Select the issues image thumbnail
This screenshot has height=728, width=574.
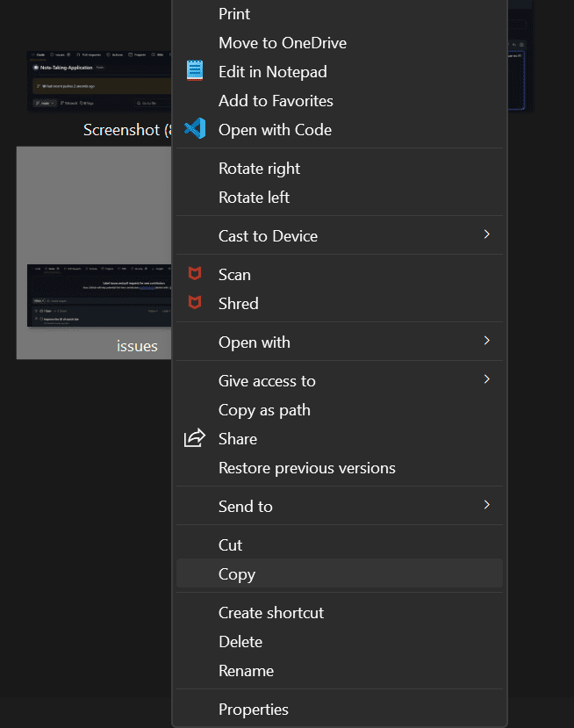[x=95, y=263]
